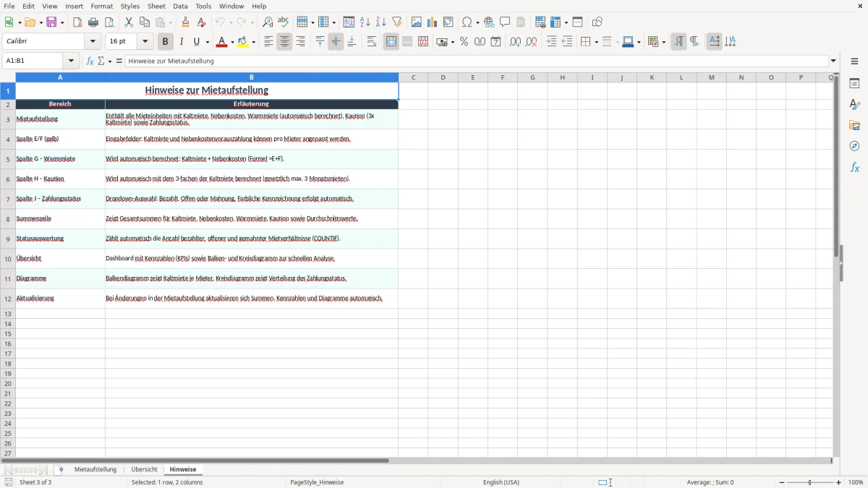Open the Data menu
Screen dimensions: 868x488
[180, 6]
